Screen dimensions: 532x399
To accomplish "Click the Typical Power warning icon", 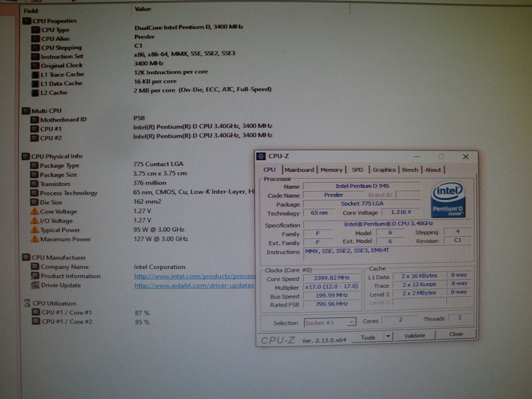I will point(35,230).
